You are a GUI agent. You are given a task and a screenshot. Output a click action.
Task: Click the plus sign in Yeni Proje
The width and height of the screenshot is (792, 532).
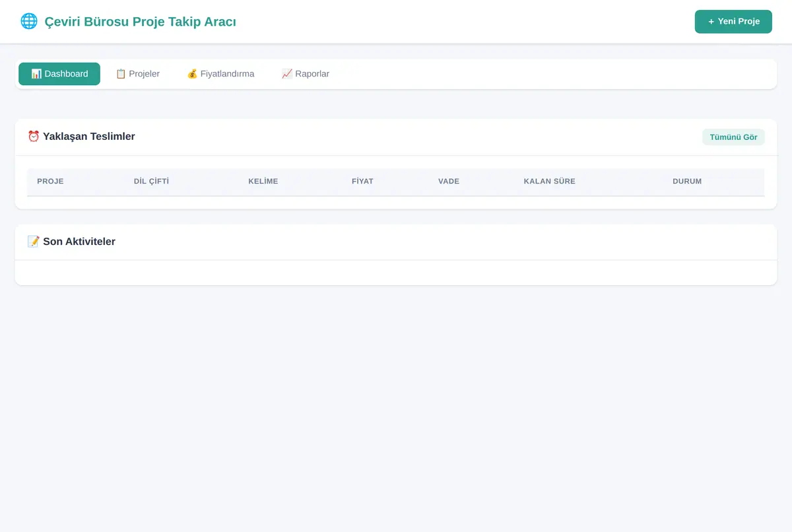click(711, 22)
